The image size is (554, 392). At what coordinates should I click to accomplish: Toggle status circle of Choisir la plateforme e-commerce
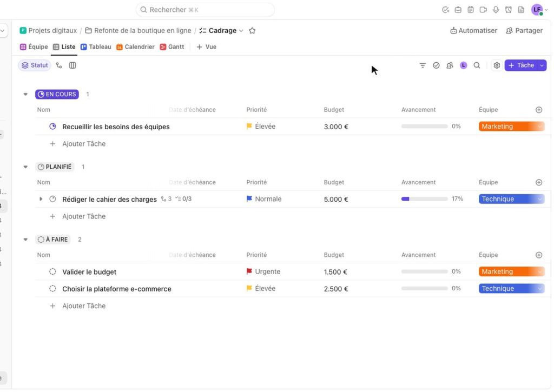click(52, 289)
